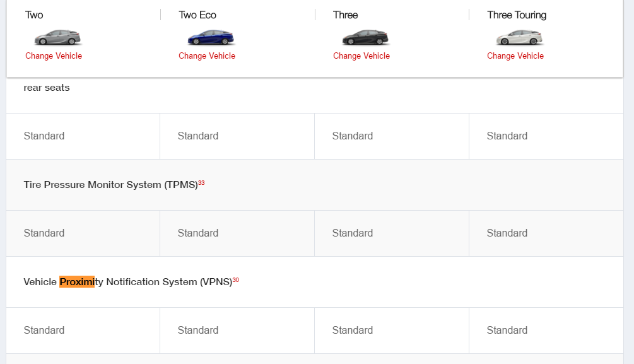Select the Three Touring trim heading
This screenshot has width=634, height=364.
pyautogui.click(x=517, y=15)
